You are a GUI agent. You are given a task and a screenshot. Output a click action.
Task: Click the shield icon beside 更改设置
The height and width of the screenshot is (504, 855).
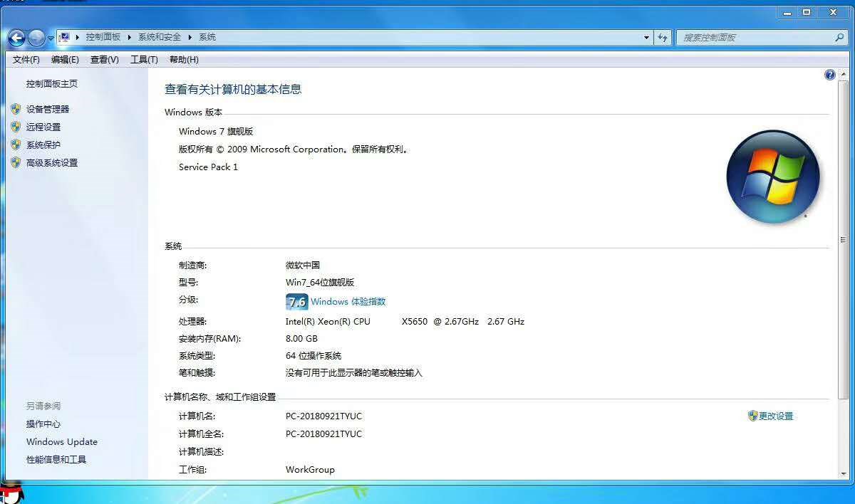(752, 416)
